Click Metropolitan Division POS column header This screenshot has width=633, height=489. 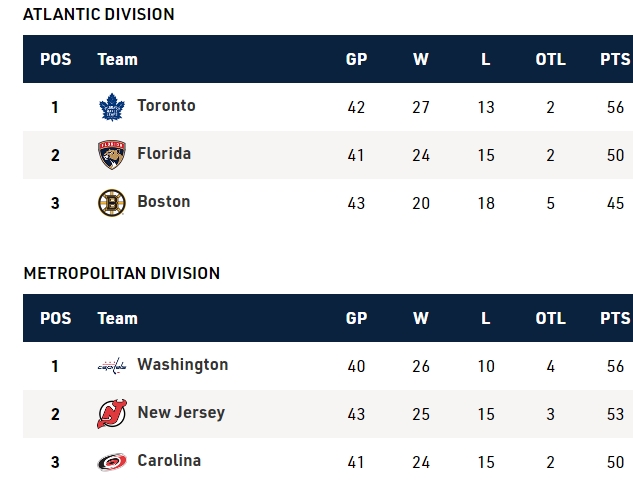[x=56, y=318]
